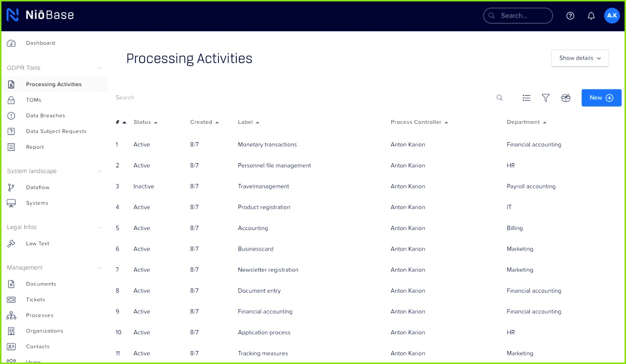Open the search magnifier above the activities table
626x364 pixels.
tap(499, 98)
